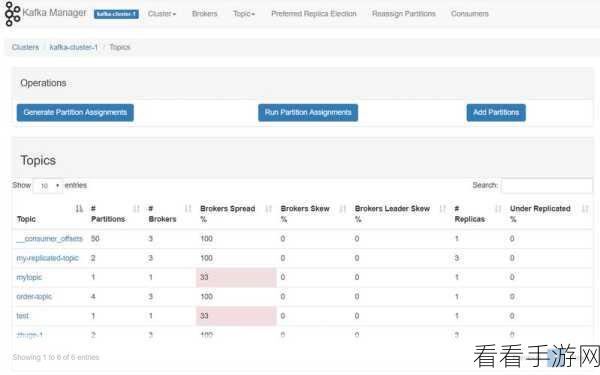This screenshot has height=375, width=600.
Task: Click the 2 partitions value for my-replicated-topic
Action: [x=93, y=258]
